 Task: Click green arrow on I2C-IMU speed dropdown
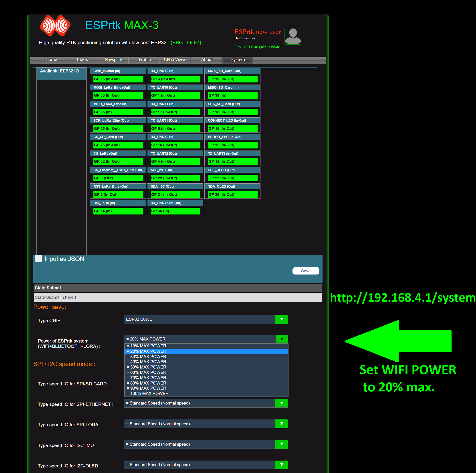281,444
